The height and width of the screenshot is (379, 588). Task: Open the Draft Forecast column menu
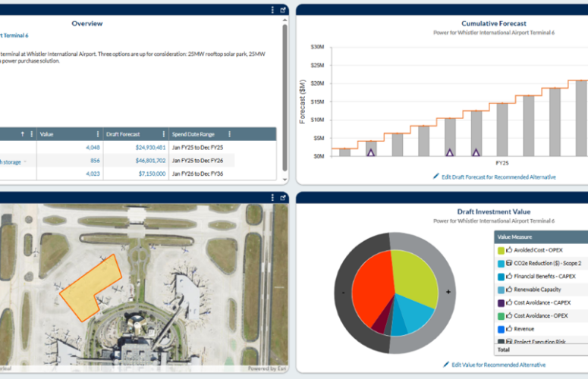pyautogui.click(x=163, y=134)
